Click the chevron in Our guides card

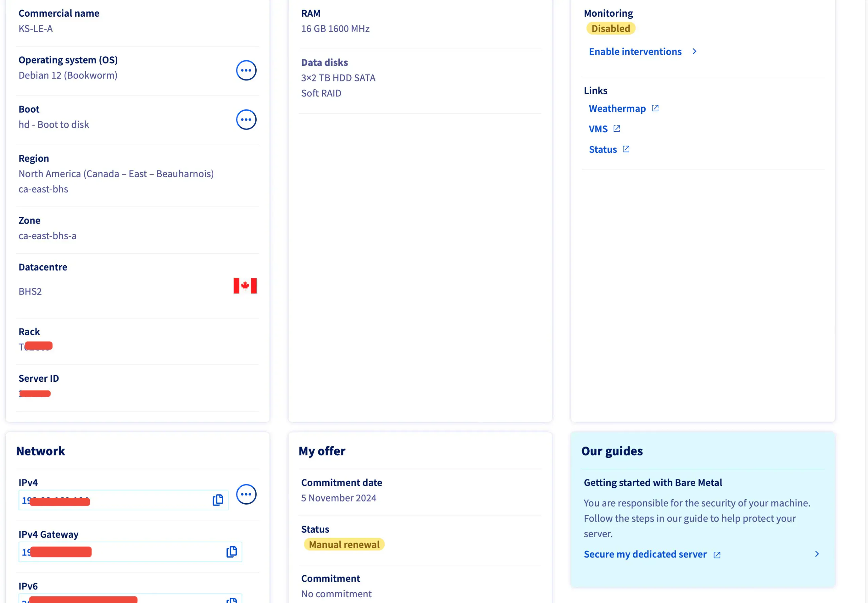click(817, 554)
